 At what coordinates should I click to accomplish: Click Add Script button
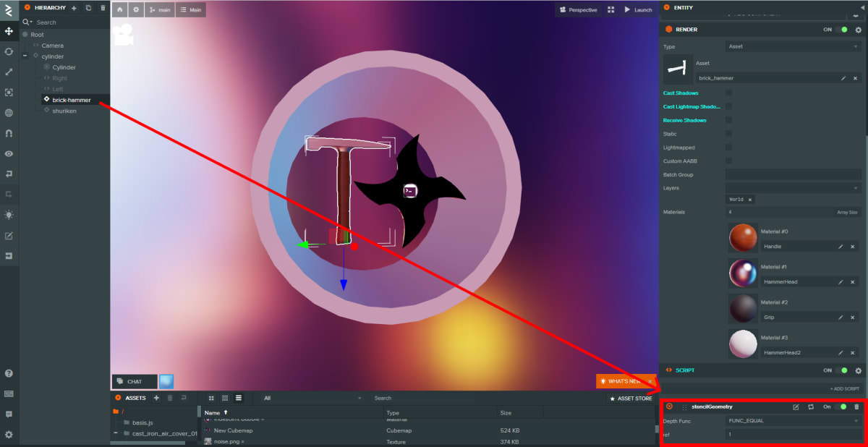[843, 388]
